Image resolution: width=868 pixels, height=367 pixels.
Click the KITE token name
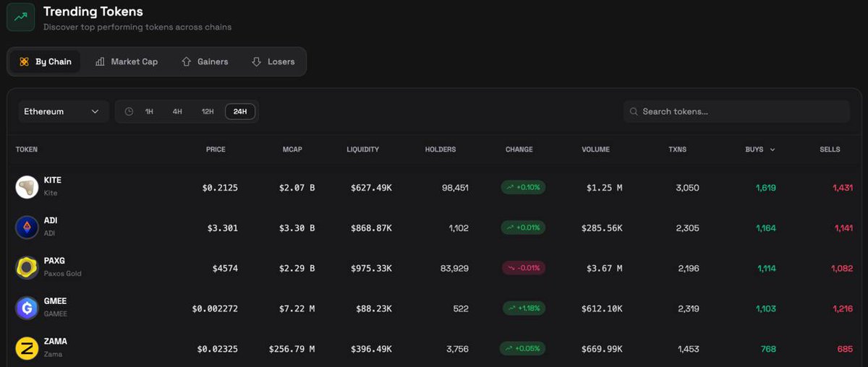pos(53,180)
